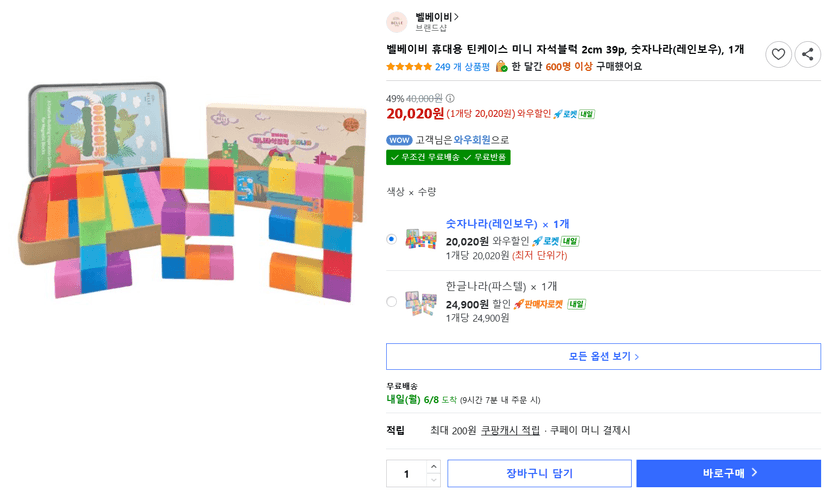Decrease quantity with the down arrow

(x=434, y=480)
